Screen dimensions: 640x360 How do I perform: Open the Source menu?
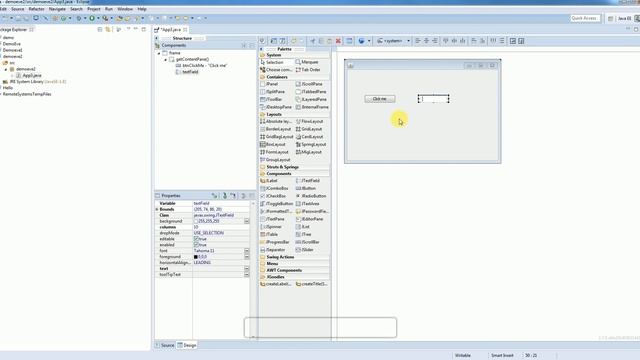(18, 9)
